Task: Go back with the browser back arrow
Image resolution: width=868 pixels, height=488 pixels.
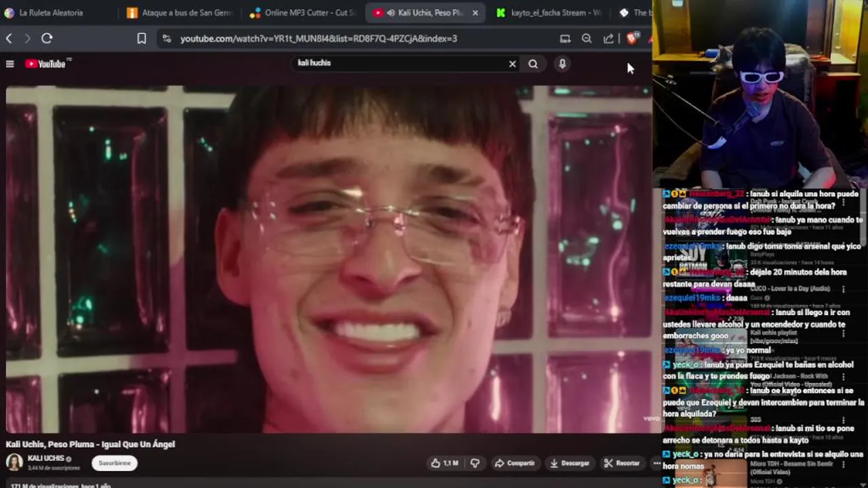Action: (9, 39)
